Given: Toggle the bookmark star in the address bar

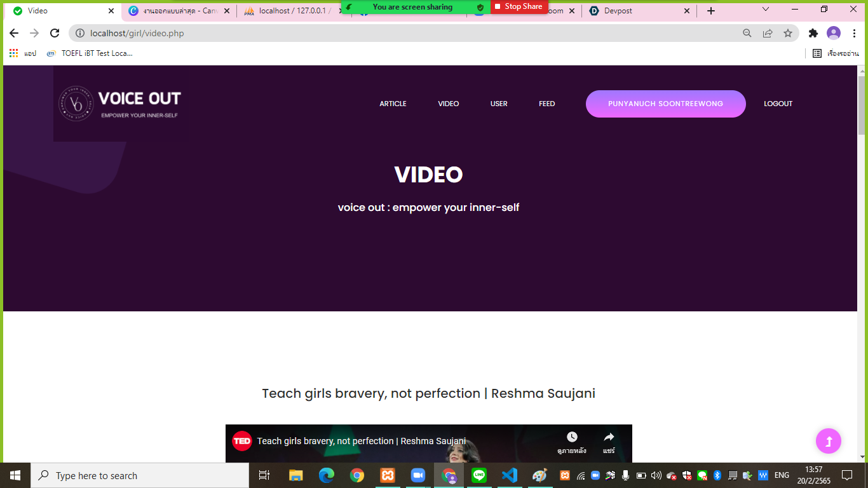Looking at the screenshot, I should click(788, 32).
